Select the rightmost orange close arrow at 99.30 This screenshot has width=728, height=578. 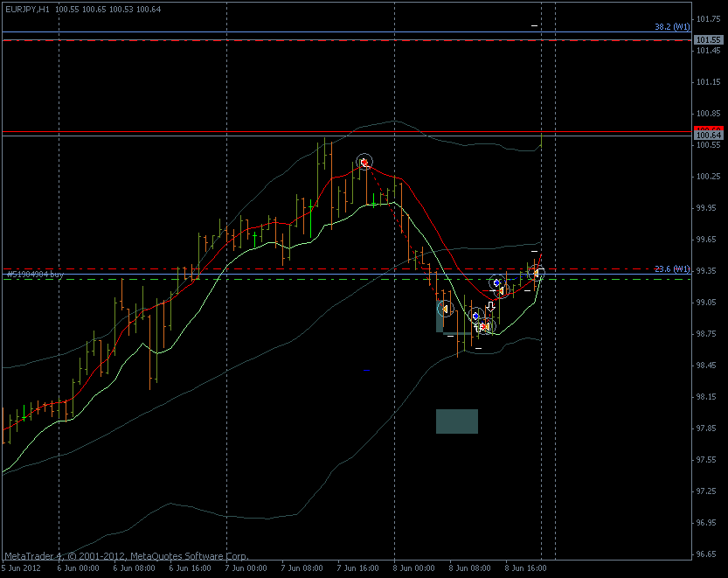click(x=537, y=273)
